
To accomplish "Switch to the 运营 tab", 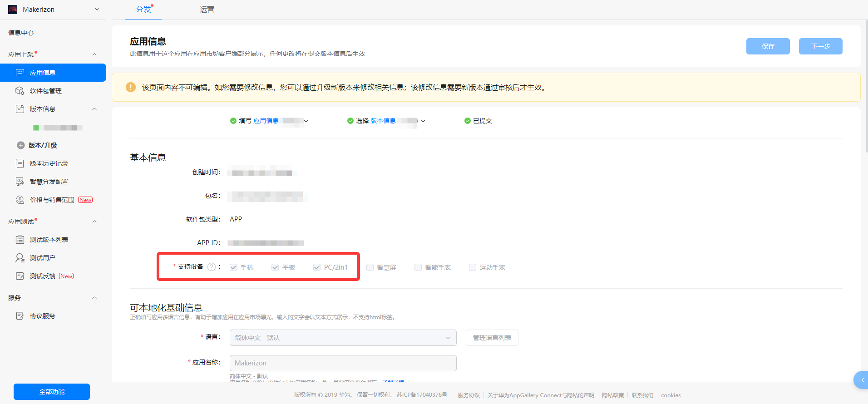I will 207,10.
